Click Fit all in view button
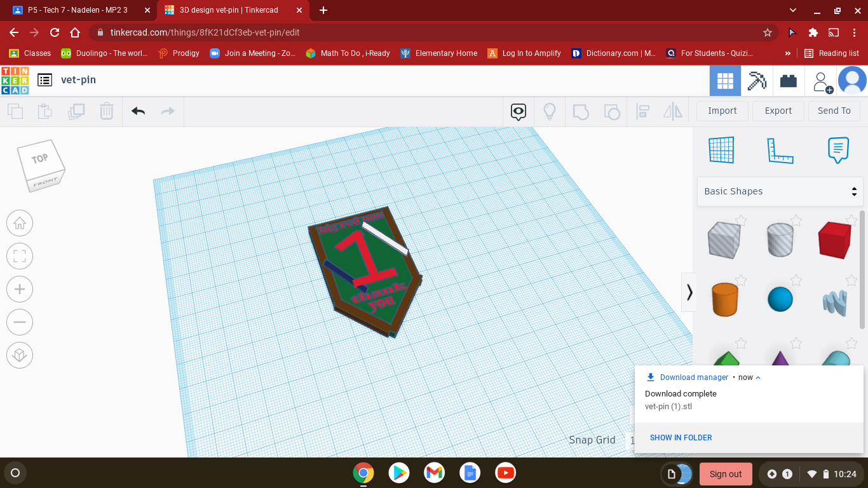 pos(20,257)
